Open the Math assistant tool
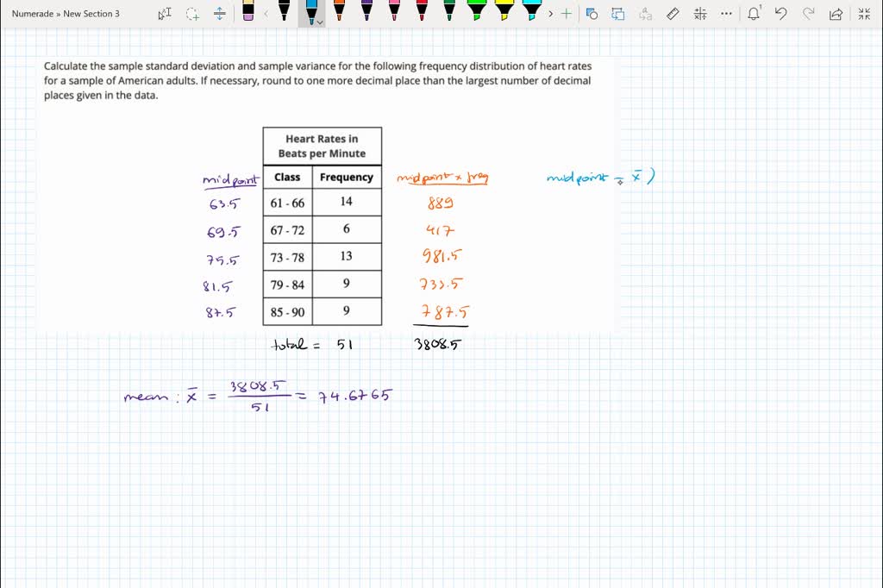This screenshot has width=883, height=588. click(x=700, y=14)
